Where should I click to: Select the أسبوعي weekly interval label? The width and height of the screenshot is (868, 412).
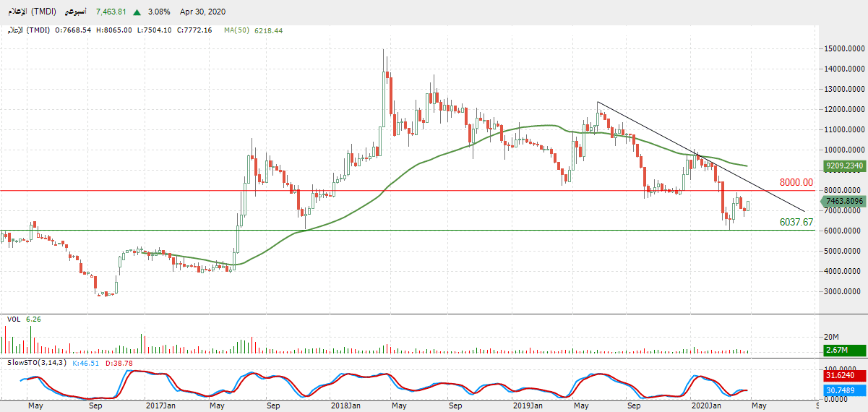76,12
